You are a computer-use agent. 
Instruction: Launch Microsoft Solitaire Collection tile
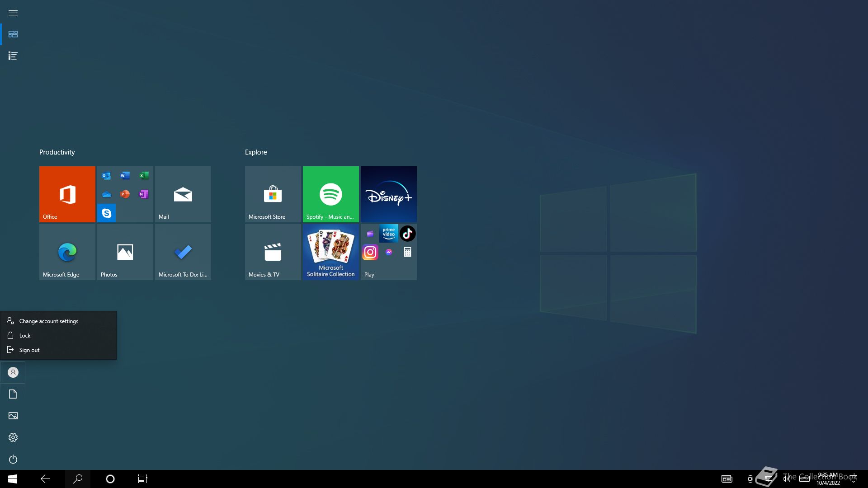pos(331,252)
